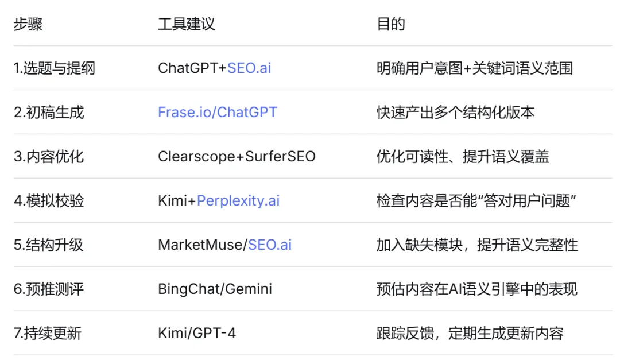Click the 跟踪反馈，定期生成更新内容 text
This screenshot has height=364, width=620.
(x=470, y=333)
